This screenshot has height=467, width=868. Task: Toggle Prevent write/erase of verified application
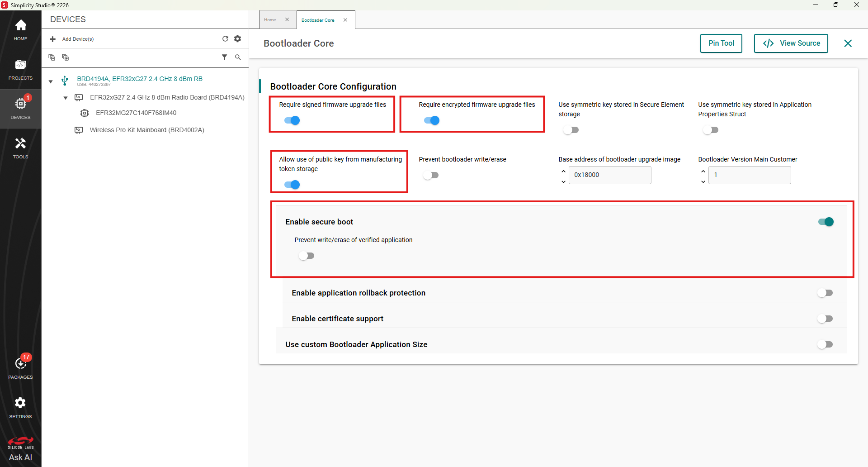click(307, 256)
